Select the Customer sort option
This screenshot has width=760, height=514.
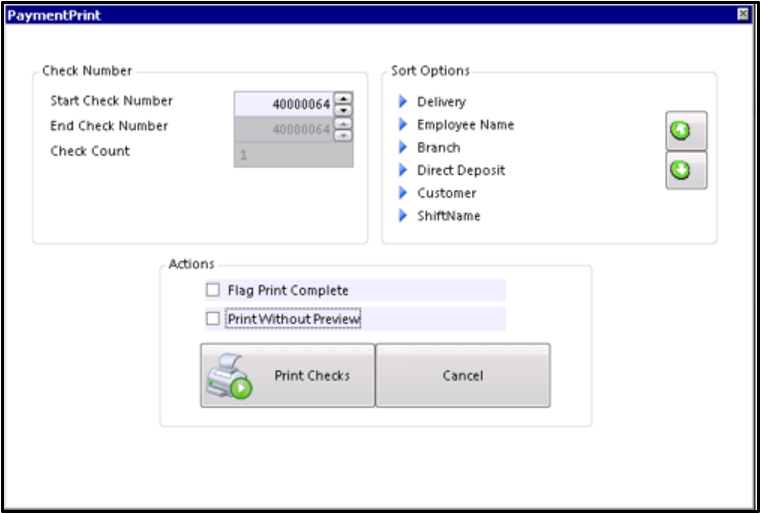446,193
